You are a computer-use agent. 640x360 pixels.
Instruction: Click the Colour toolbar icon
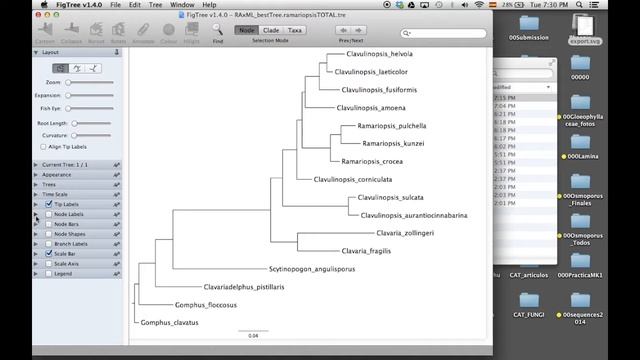click(169, 30)
